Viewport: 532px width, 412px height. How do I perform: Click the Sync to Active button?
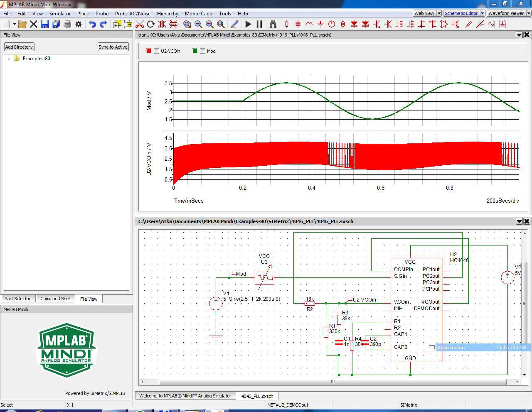[x=113, y=47]
